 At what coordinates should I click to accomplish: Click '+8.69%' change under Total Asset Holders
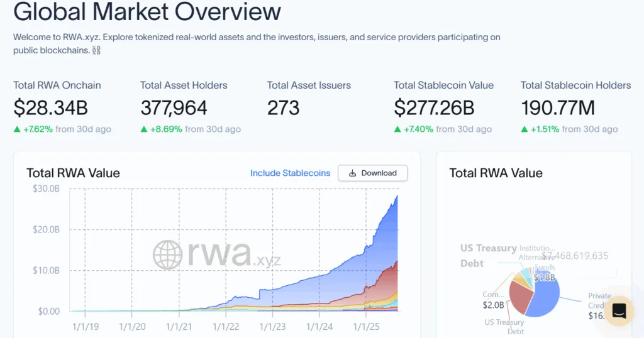coord(166,129)
